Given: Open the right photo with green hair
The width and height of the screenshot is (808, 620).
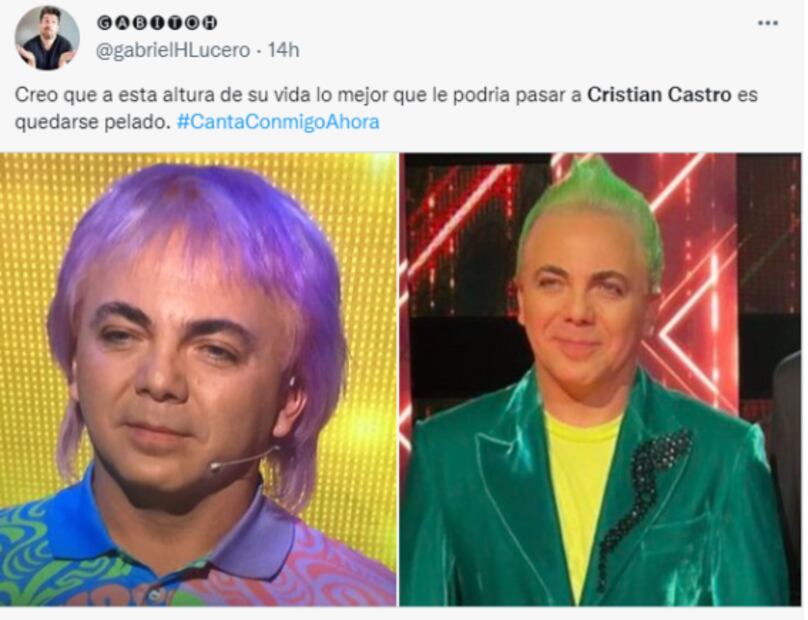Looking at the screenshot, I should point(601,379).
